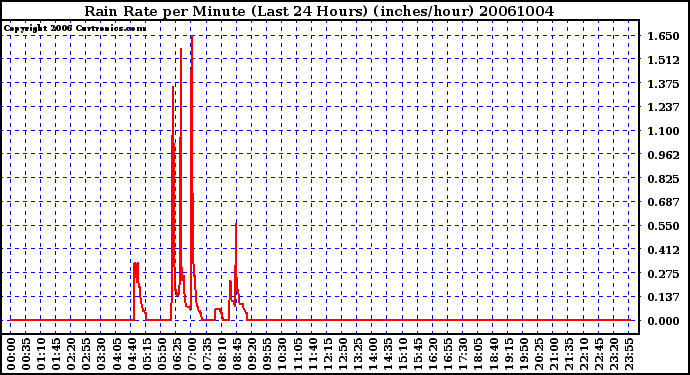Screen dimensions: 690x375
Task: Select the 1.375 y-axis value
Action: 663,84
